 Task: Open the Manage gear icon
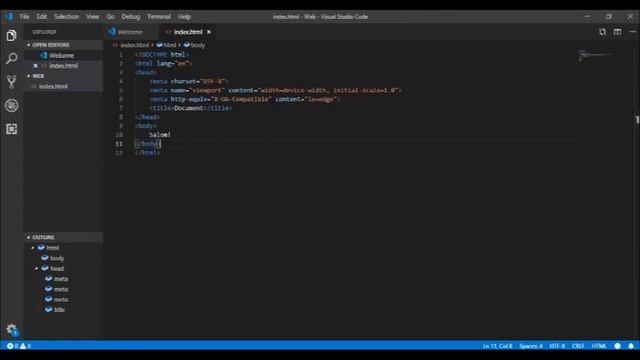11,329
